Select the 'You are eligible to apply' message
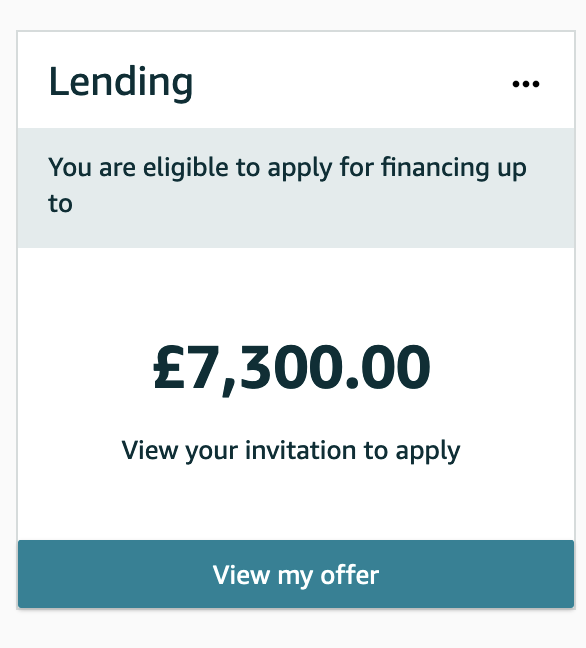 coord(287,185)
